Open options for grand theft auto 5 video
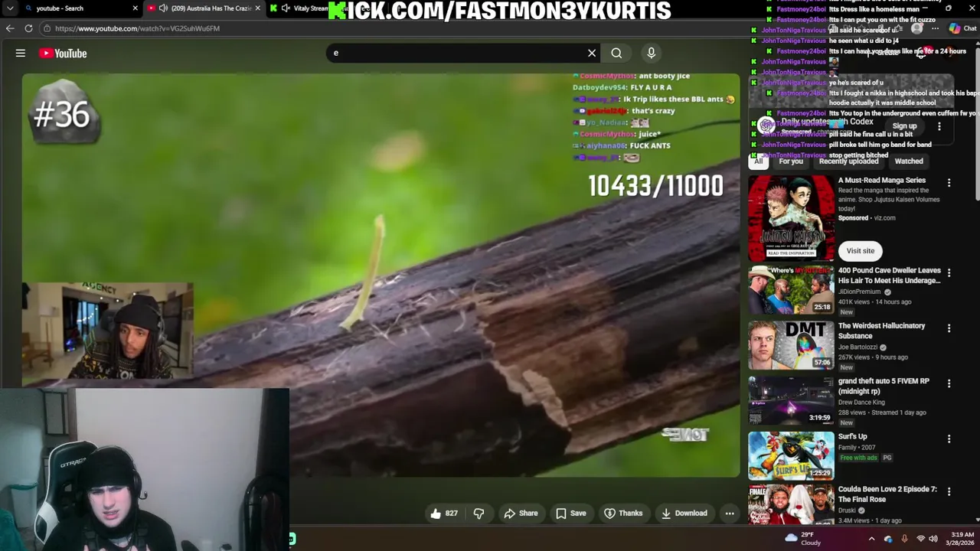The height and width of the screenshot is (551, 980). (949, 383)
